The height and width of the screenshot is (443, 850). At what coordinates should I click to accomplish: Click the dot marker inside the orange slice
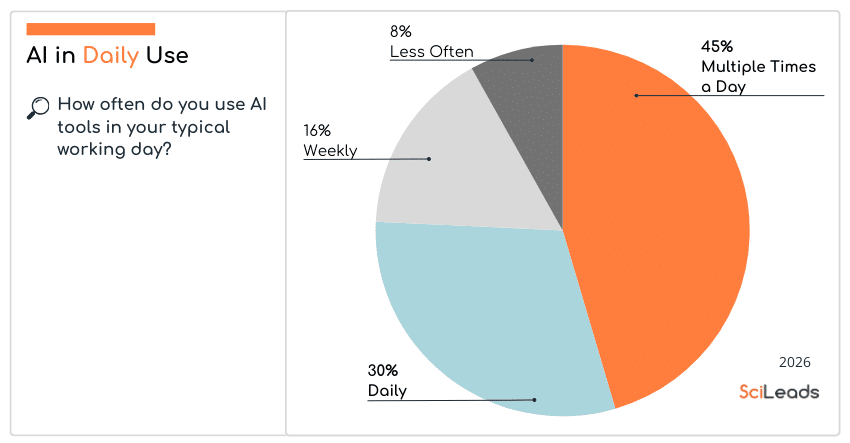(x=636, y=96)
